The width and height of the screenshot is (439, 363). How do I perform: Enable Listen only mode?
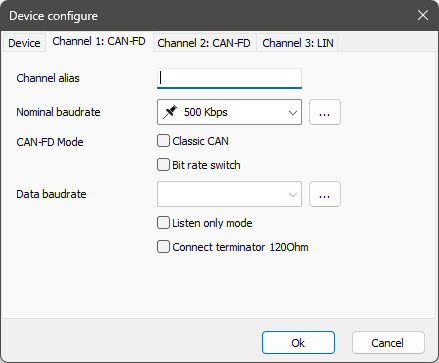tap(163, 223)
